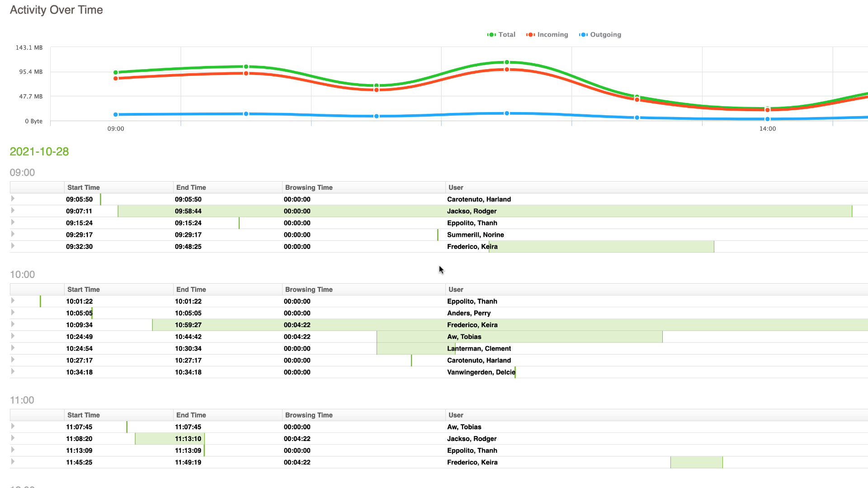868x488 pixels.
Task: Toggle the Total series in the chart legend
Action: click(501, 34)
